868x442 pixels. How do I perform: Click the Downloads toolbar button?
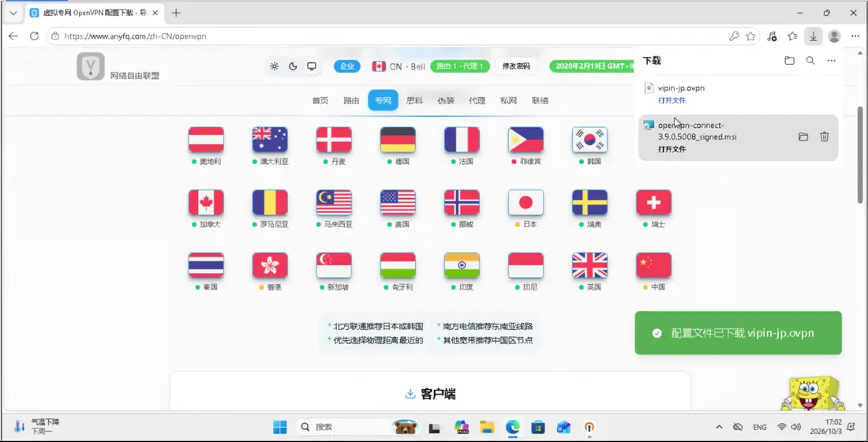(813, 36)
